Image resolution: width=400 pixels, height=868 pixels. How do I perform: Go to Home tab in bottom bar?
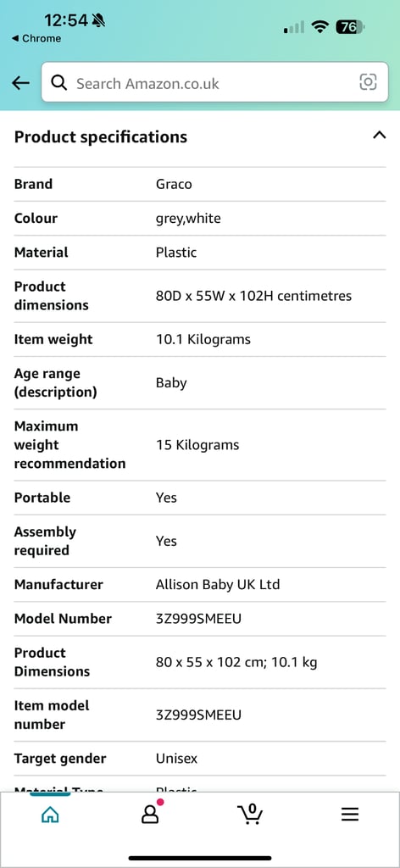50,815
